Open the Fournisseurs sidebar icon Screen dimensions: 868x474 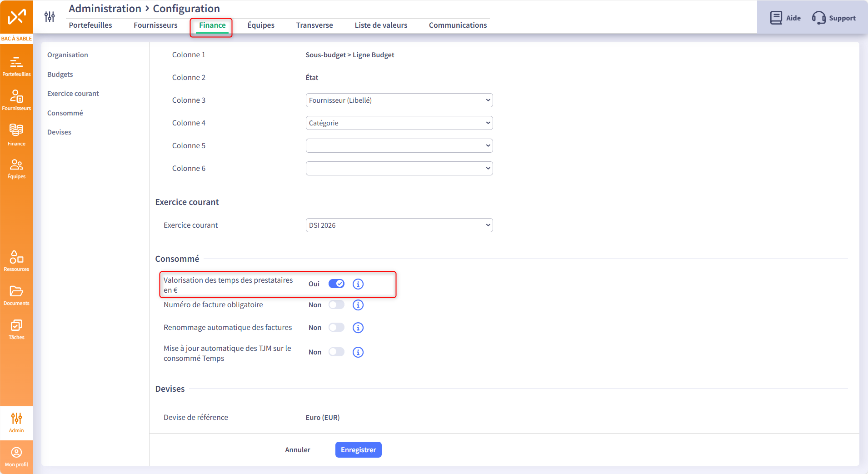pos(16,100)
